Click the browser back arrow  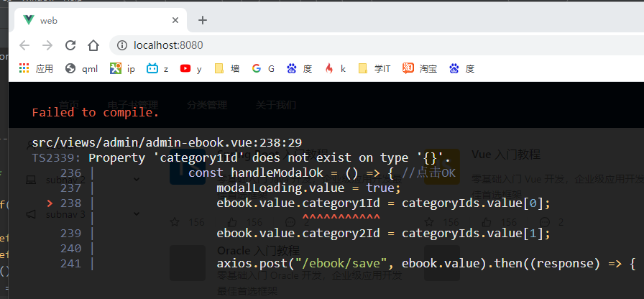pos(24,45)
